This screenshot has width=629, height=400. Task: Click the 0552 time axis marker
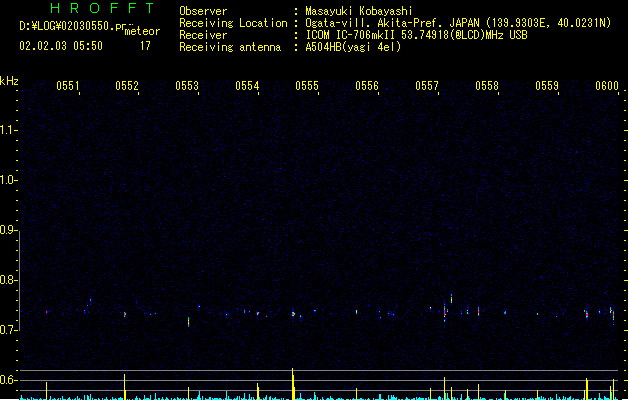tap(127, 86)
